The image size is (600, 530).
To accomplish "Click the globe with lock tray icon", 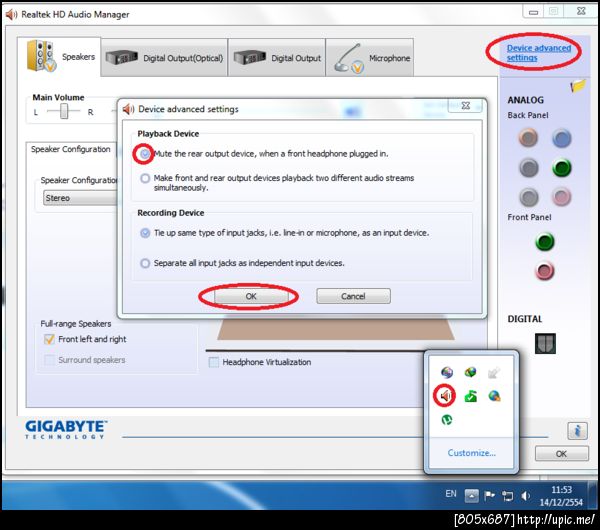I will pos(494,396).
